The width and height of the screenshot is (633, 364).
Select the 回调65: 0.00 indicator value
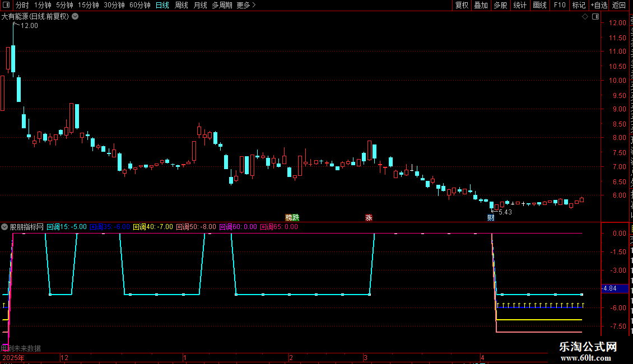click(279, 227)
